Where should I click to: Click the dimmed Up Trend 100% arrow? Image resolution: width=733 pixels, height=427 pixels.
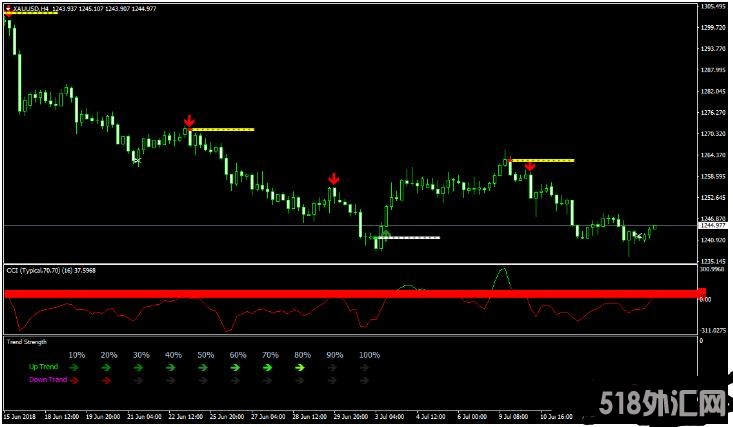[x=364, y=368]
